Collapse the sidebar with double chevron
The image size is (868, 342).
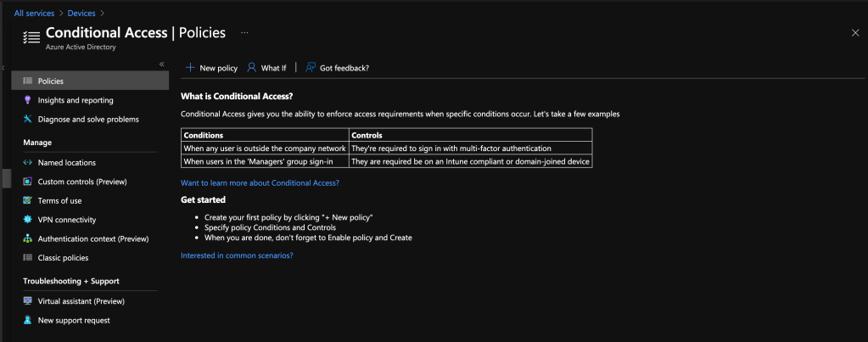point(162,64)
